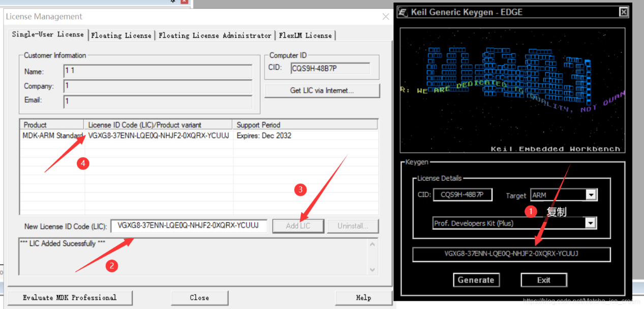Click the generated license code field in keygen
Image resolution: width=644 pixels, height=309 pixels.
click(x=511, y=254)
